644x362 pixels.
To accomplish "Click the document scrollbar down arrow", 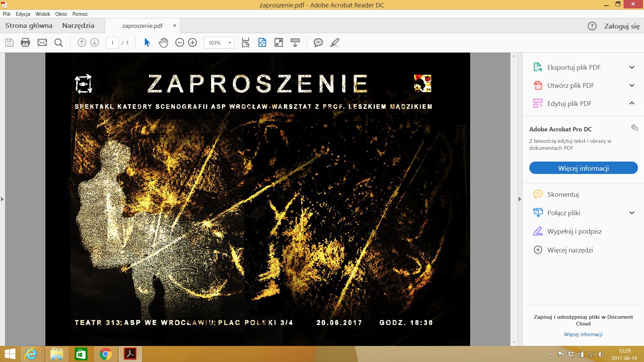I will coord(514,342).
